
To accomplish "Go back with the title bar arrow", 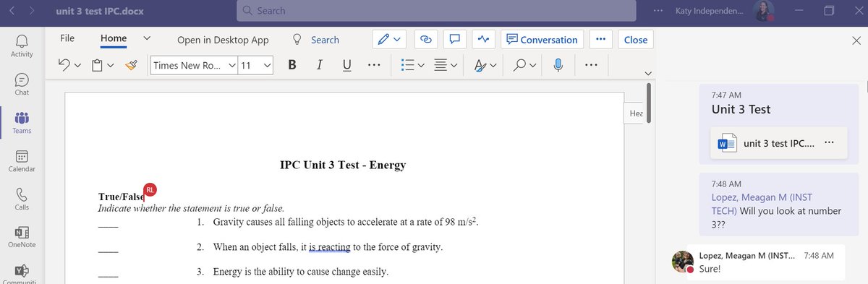I will 12,11.
